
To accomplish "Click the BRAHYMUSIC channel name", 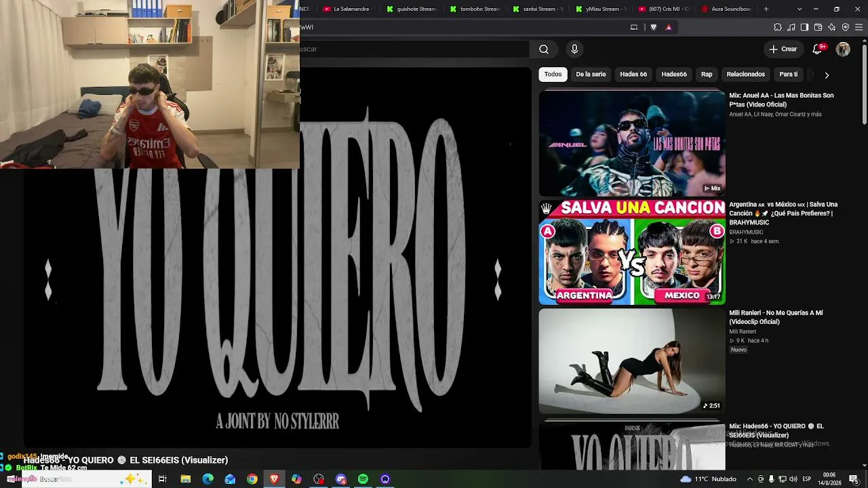I will 746,232.
